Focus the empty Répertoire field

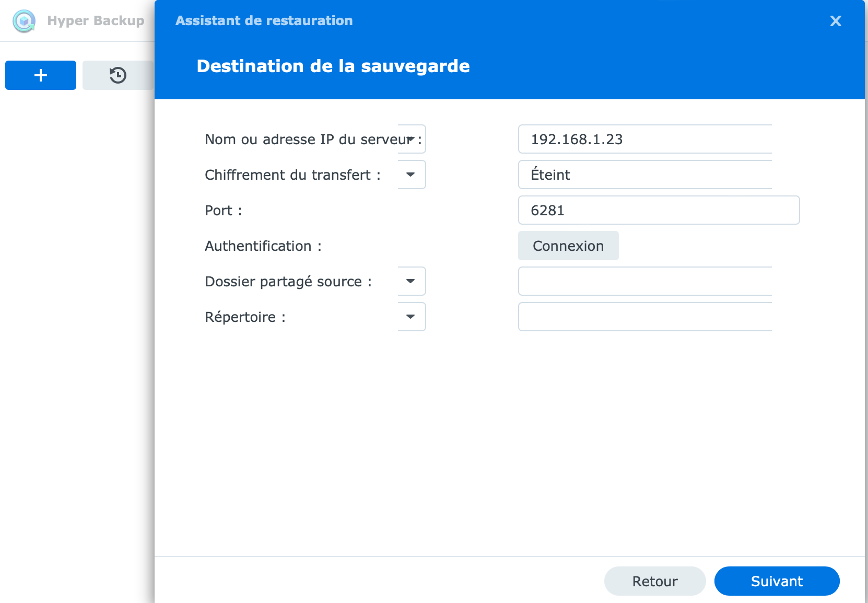point(645,317)
